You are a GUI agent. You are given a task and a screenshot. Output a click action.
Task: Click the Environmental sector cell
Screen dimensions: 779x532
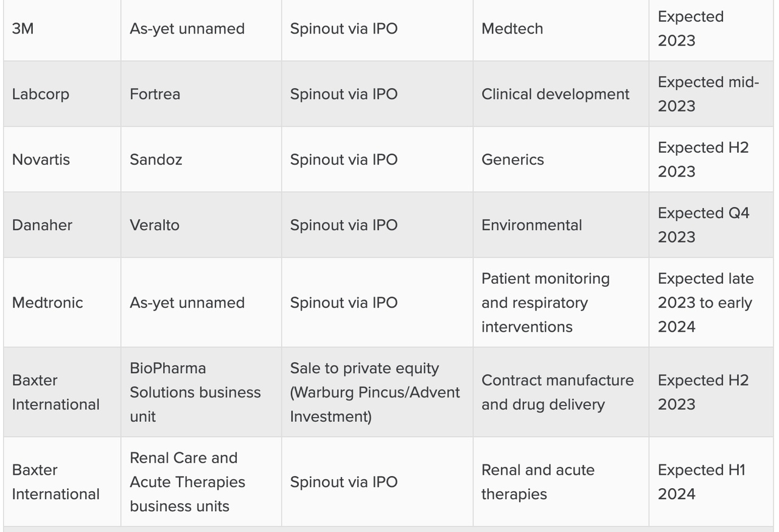pyautogui.click(x=531, y=225)
